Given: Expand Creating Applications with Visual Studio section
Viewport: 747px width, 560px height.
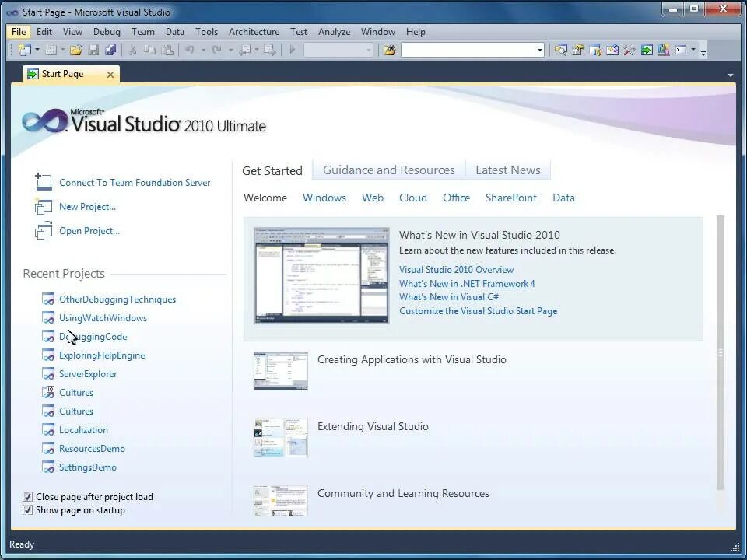Looking at the screenshot, I should [412, 359].
